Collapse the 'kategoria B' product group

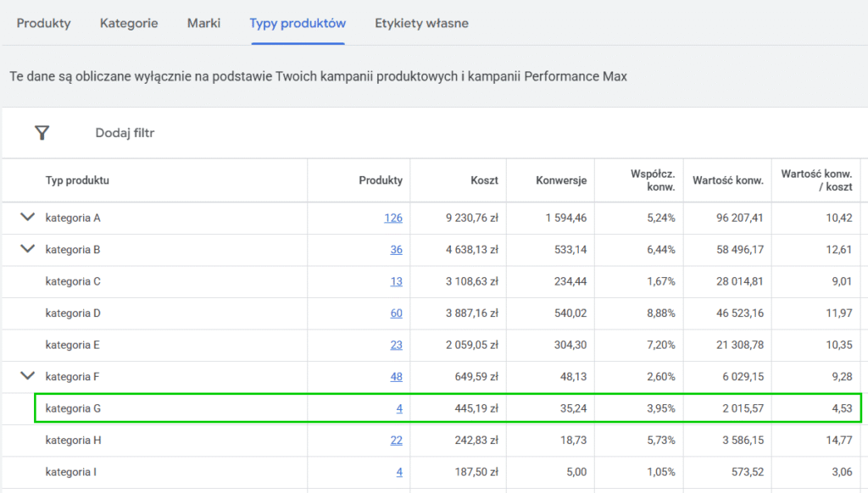pyautogui.click(x=26, y=249)
